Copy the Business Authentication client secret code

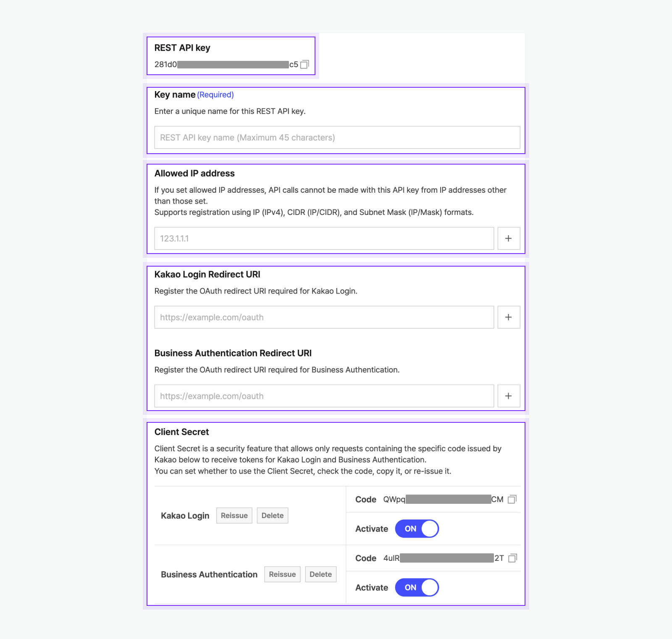pos(512,558)
